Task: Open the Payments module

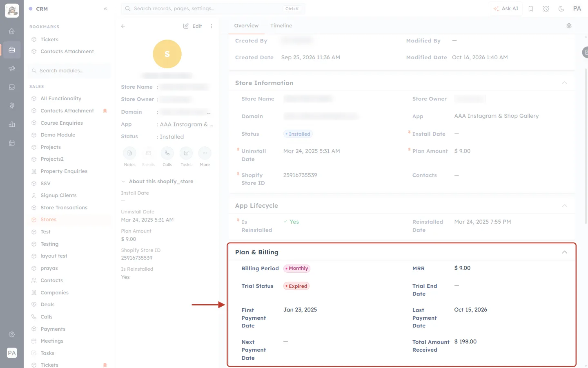Action: (x=53, y=329)
